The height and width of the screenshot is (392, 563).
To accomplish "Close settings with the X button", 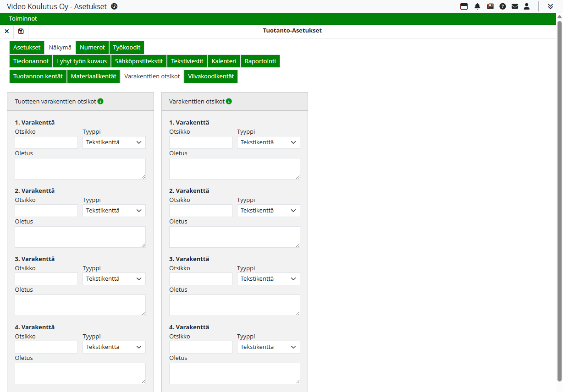I will (x=7, y=31).
